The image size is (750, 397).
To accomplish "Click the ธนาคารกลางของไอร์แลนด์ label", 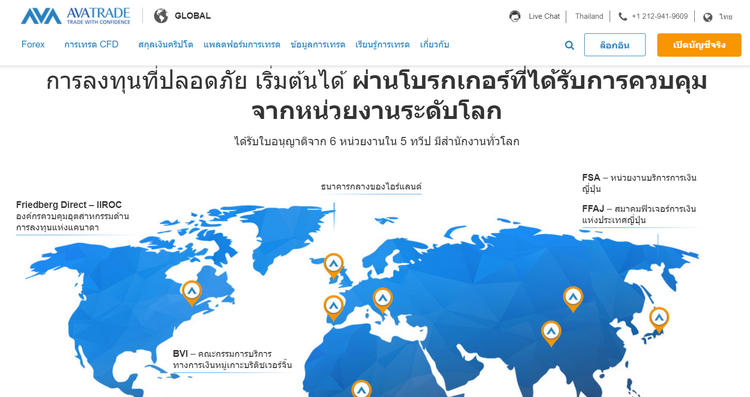I will 371,187.
